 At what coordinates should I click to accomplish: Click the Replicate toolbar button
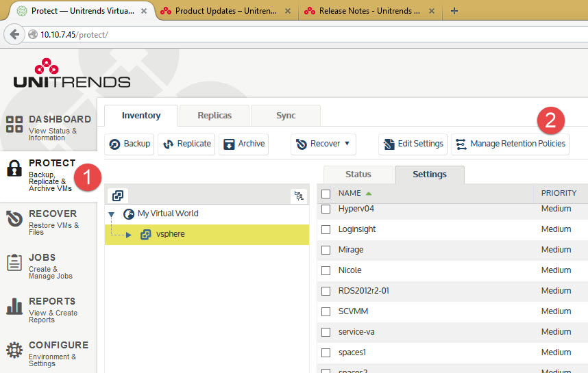[x=186, y=144]
